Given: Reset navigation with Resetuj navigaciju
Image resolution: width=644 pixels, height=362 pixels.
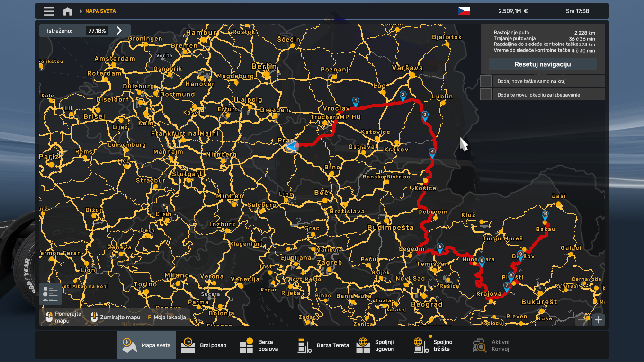Looking at the screenshot, I should (543, 64).
